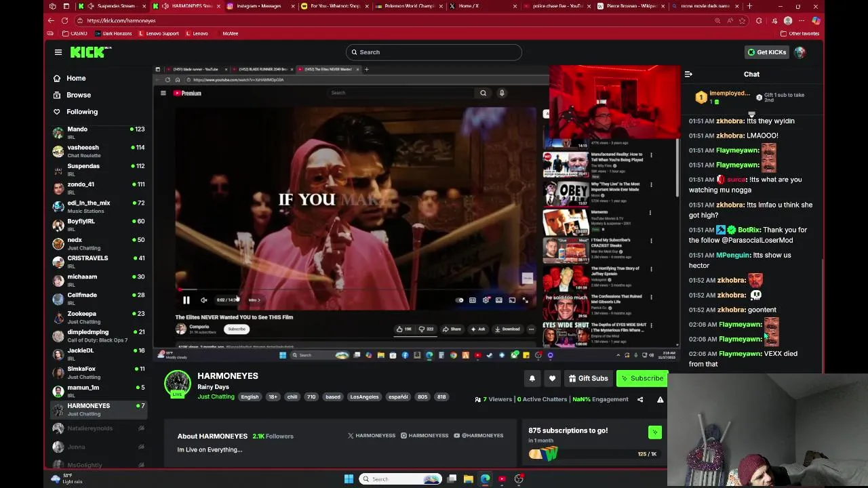Reload the page with the refresh icon
This screenshot has width=868, height=488.
tap(64, 20)
